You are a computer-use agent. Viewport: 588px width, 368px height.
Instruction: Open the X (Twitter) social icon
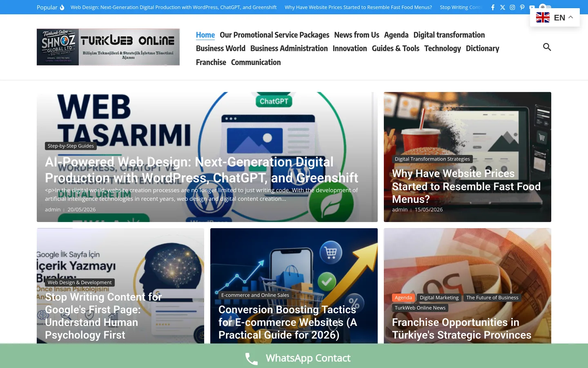[503, 7]
